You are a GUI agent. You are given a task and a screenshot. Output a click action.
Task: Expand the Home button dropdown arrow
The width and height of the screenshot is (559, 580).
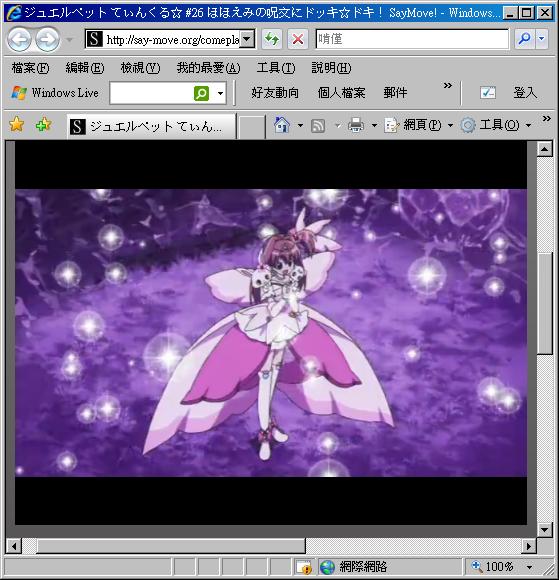300,125
